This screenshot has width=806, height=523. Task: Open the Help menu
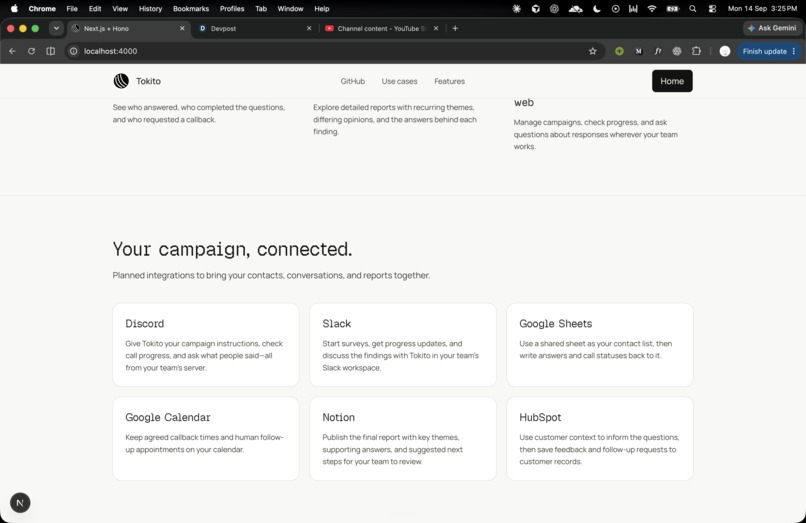pyautogui.click(x=322, y=8)
